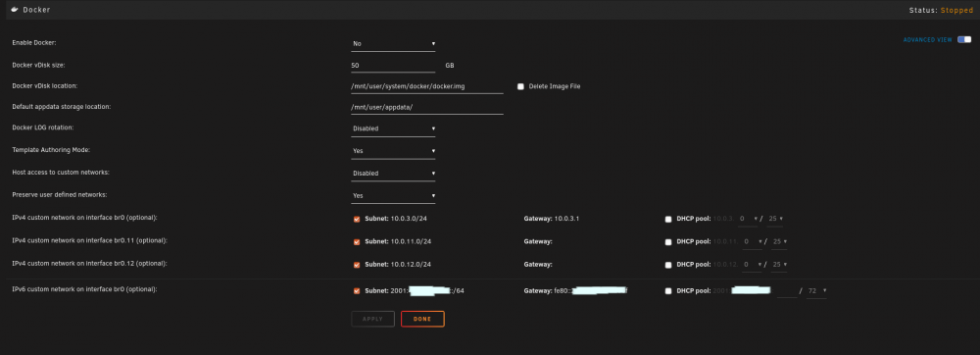Image resolution: width=980 pixels, height=355 pixels.
Task: Open Preserve user defined networks dropdown
Action: [393, 195]
